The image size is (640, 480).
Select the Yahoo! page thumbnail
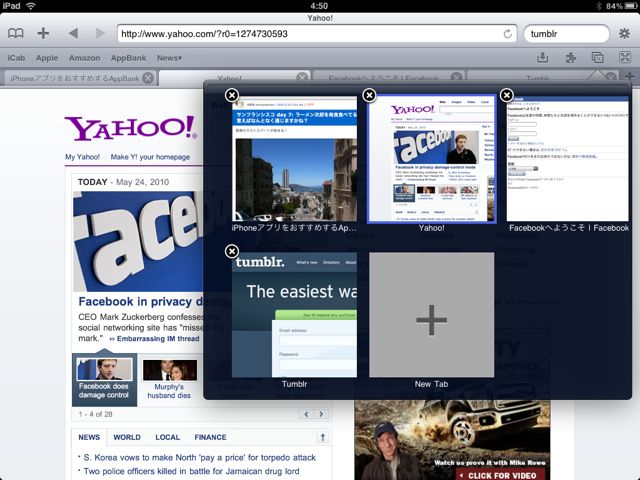pos(432,158)
